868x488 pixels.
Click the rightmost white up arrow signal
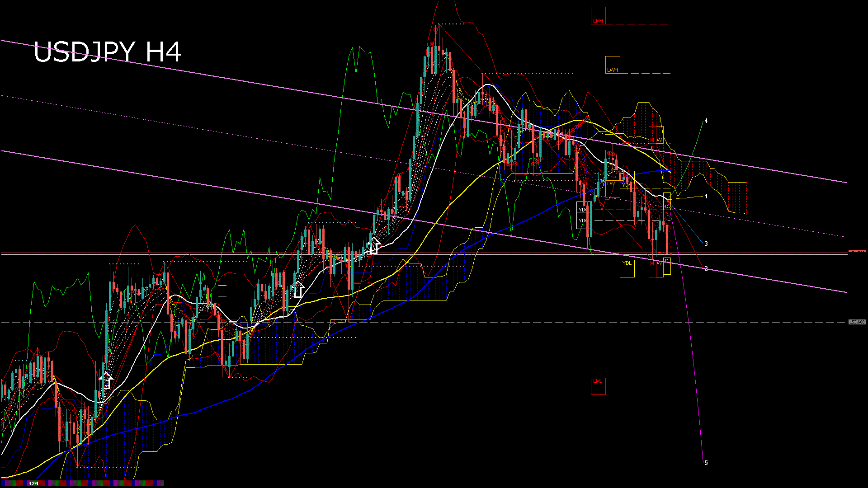(x=374, y=245)
